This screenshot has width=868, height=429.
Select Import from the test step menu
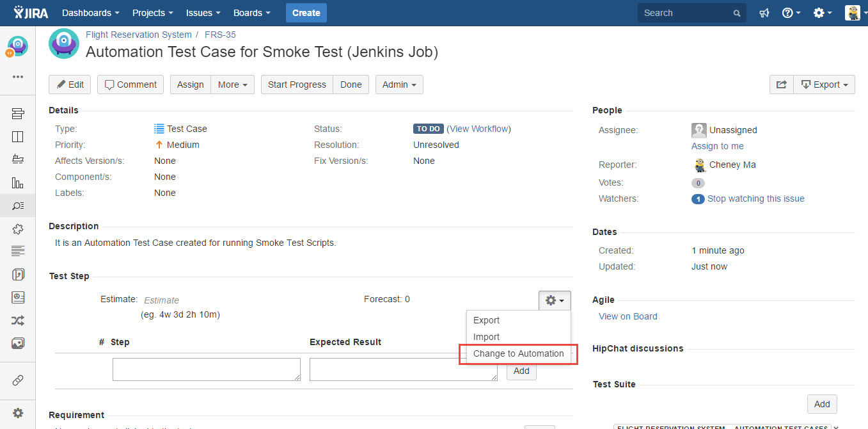pos(486,337)
